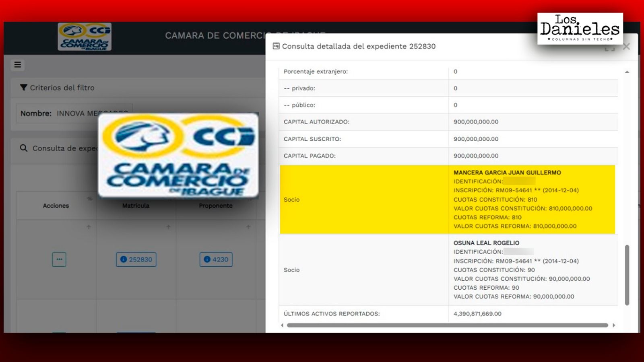Click the dialog's vertical scrollbar thumb
This screenshot has height=362, width=644.
coord(627,275)
